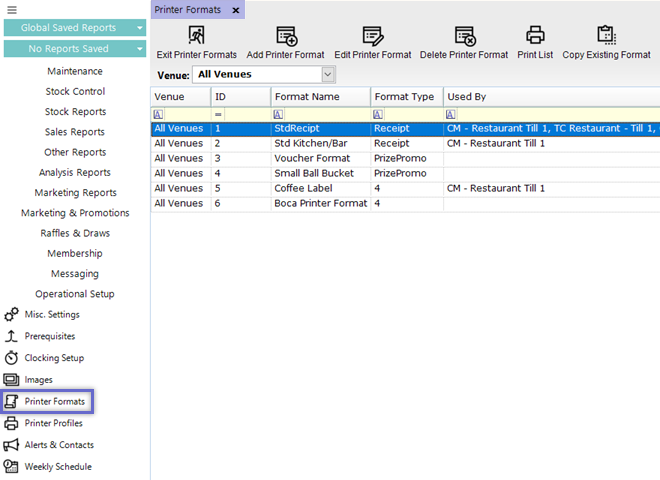
Task: Open Misc. Settings from the sidebar
Action: click(x=52, y=315)
